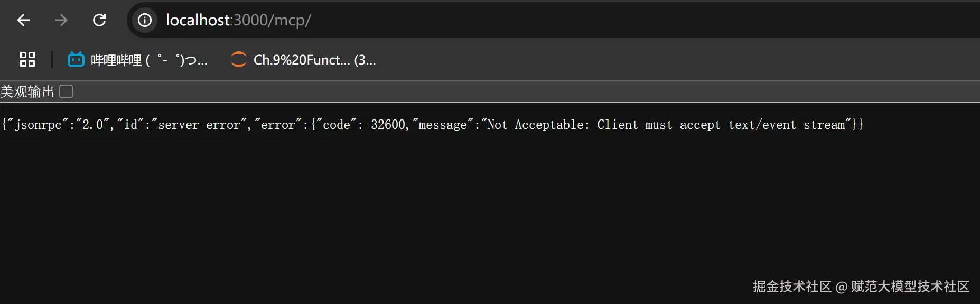The image size is (980, 304).
Task: Open the apps grid in bookmarks bar
Action: click(27, 59)
